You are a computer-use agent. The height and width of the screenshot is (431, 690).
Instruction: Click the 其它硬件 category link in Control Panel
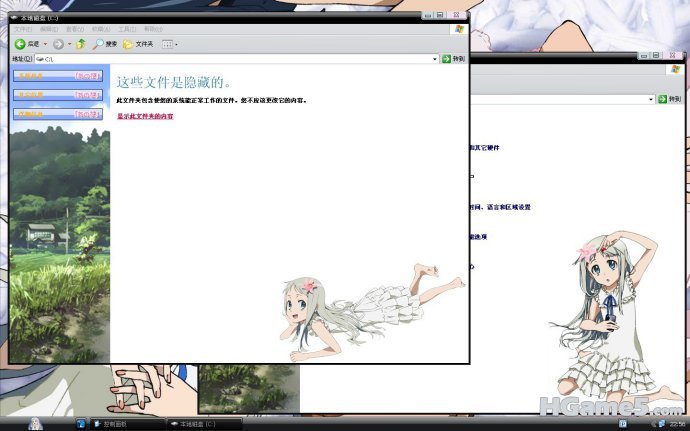point(484,148)
